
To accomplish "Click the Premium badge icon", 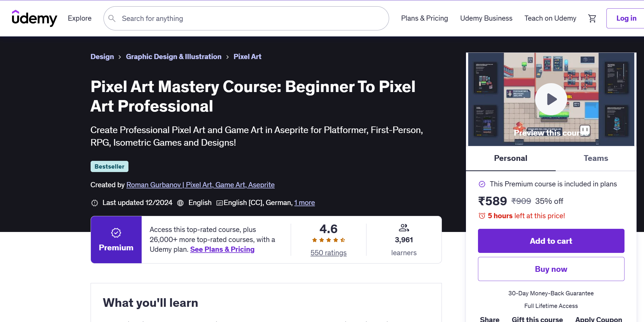I will 116,233.
